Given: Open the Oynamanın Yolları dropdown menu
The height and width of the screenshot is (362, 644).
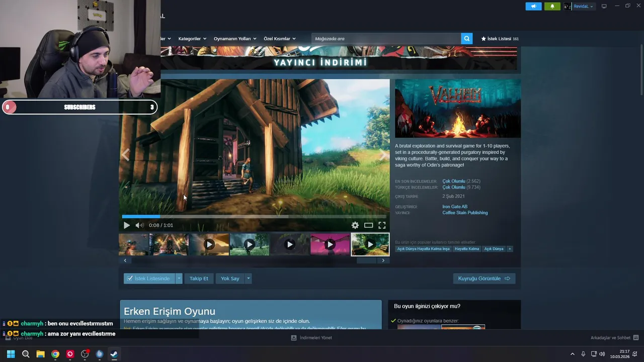Looking at the screenshot, I should 235,39.
